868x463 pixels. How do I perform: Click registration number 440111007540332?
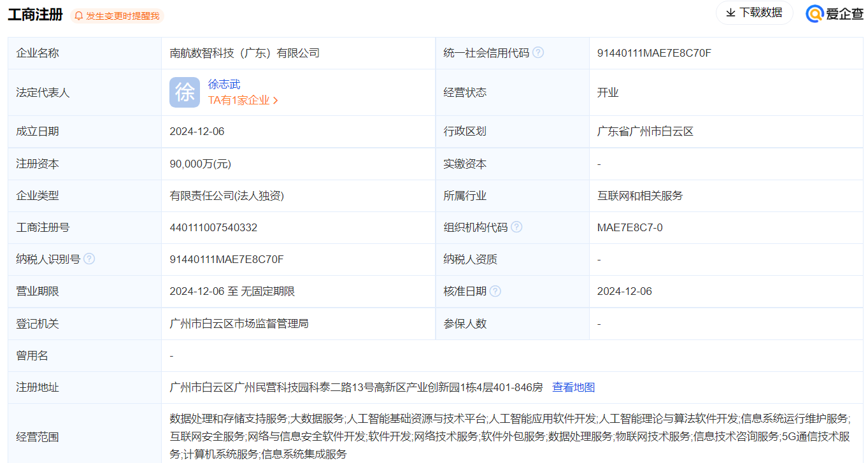(213, 227)
